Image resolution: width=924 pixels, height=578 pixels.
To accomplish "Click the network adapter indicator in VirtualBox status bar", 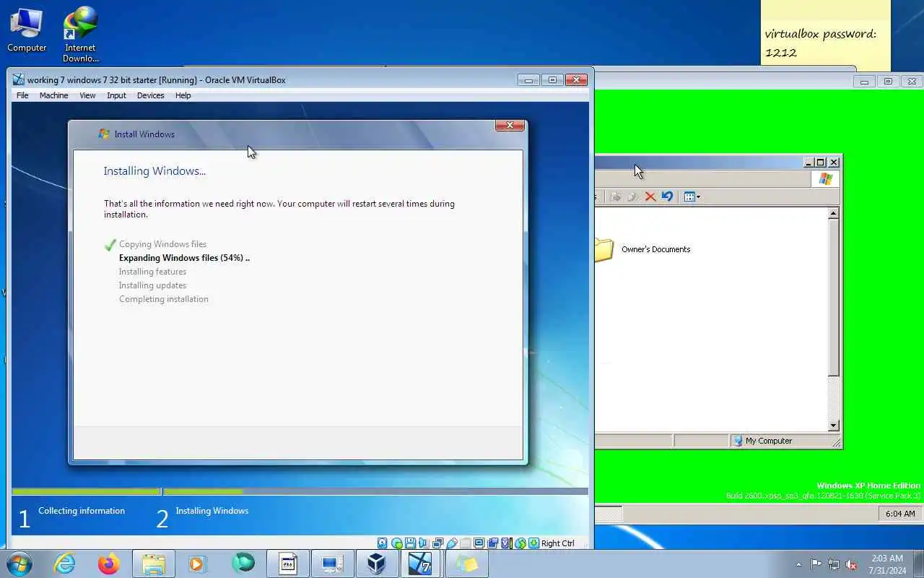I will point(437,543).
